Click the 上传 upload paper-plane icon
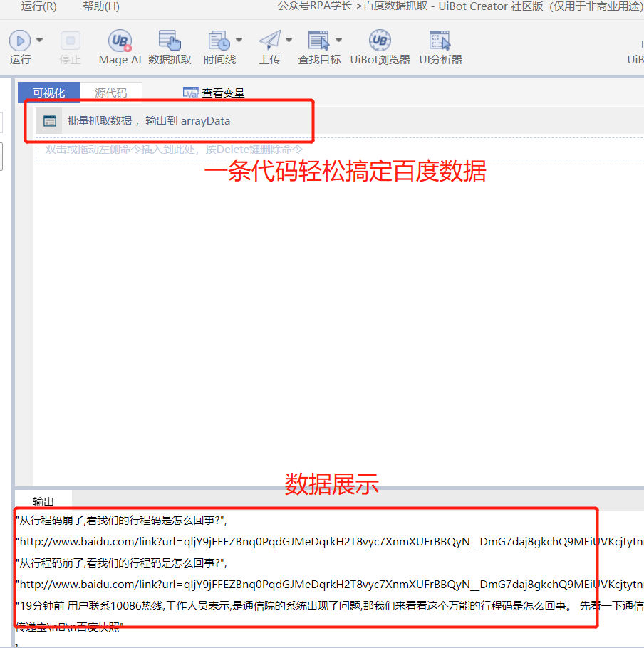Screen dimensions: 644x648 (269, 41)
